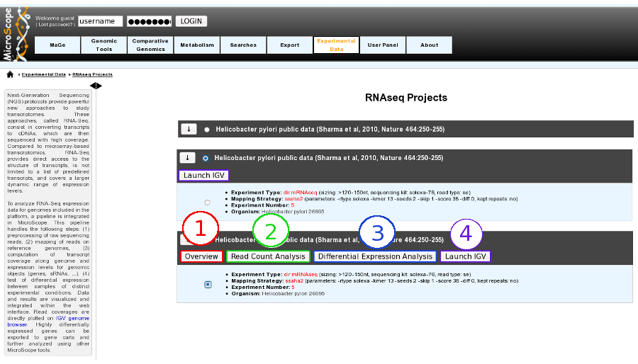Launch IGV from the bottom project
This screenshot has width=638, height=364.
click(466, 256)
